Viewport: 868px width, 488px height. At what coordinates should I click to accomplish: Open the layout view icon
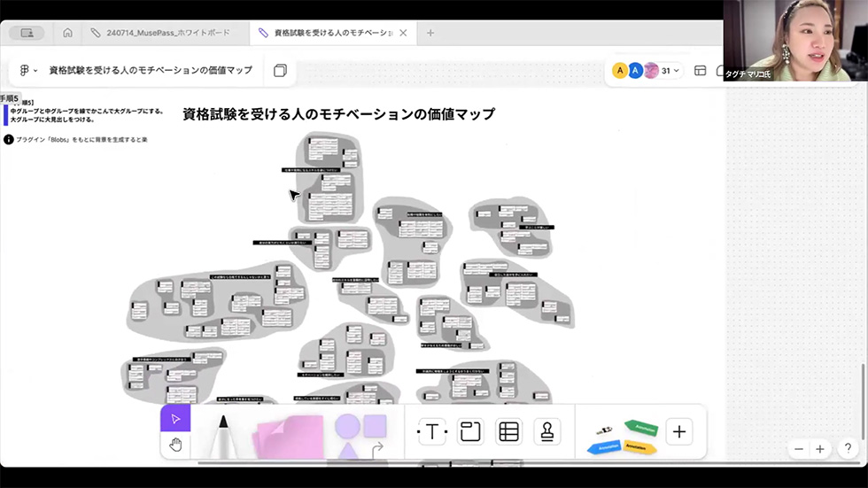pos(701,70)
